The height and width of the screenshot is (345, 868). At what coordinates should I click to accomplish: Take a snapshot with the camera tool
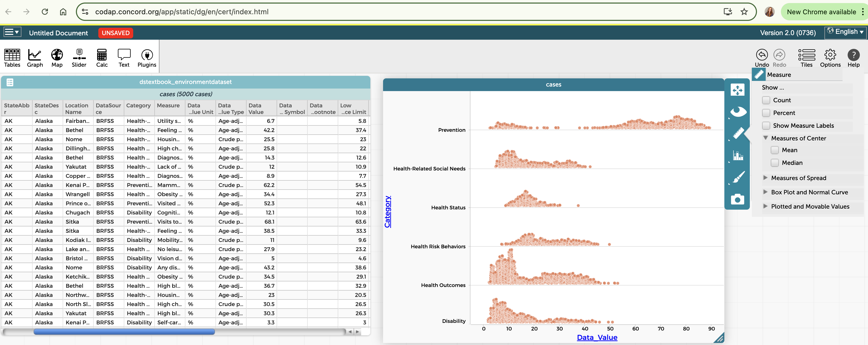point(737,199)
